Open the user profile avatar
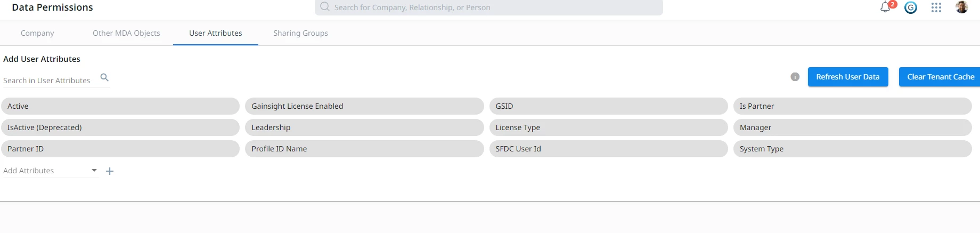This screenshot has height=233, width=980. pos(962,7)
